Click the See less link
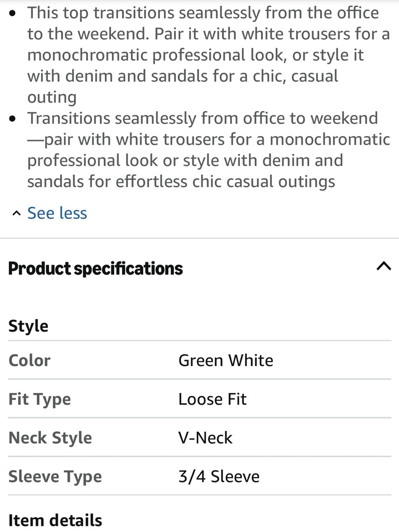The image size is (399, 532). tap(57, 213)
